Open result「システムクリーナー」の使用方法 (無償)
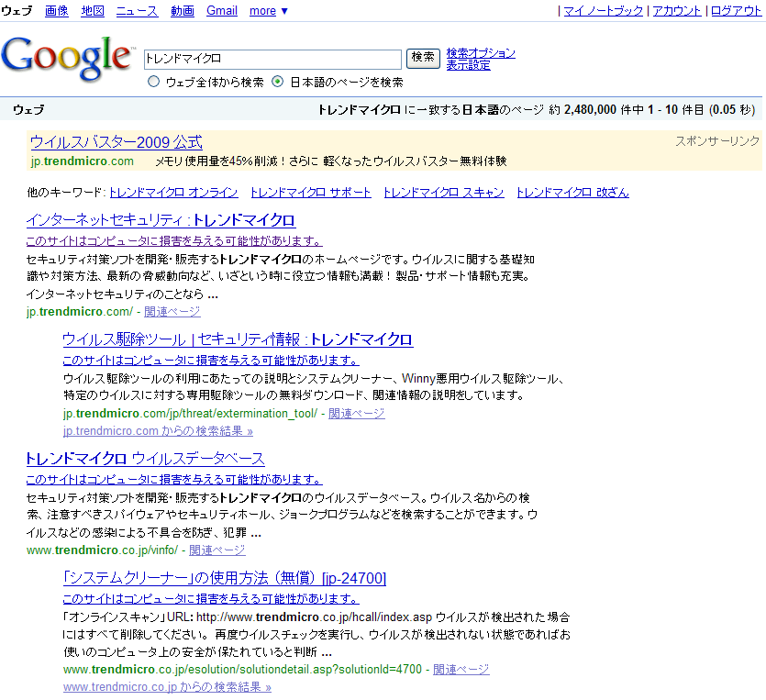 tap(224, 578)
